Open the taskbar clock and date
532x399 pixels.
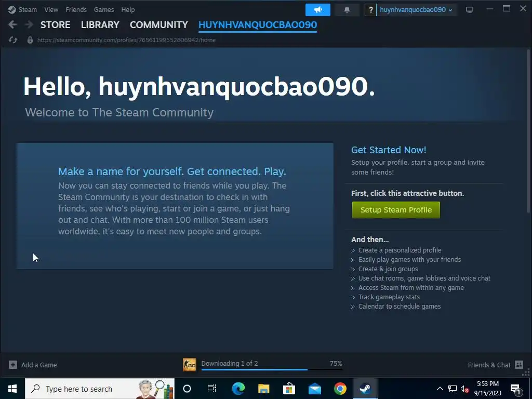coord(487,389)
